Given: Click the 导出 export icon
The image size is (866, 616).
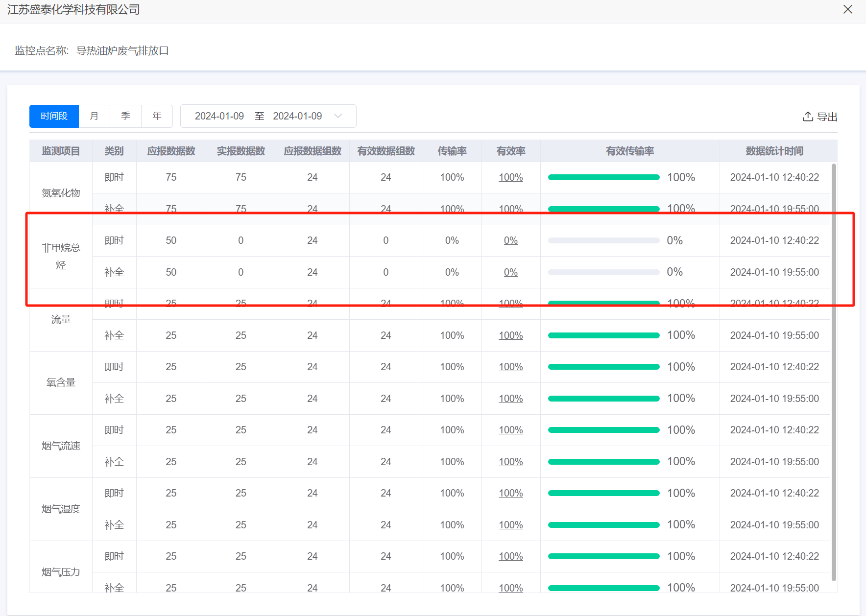Looking at the screenshot, I should [808, 117].
